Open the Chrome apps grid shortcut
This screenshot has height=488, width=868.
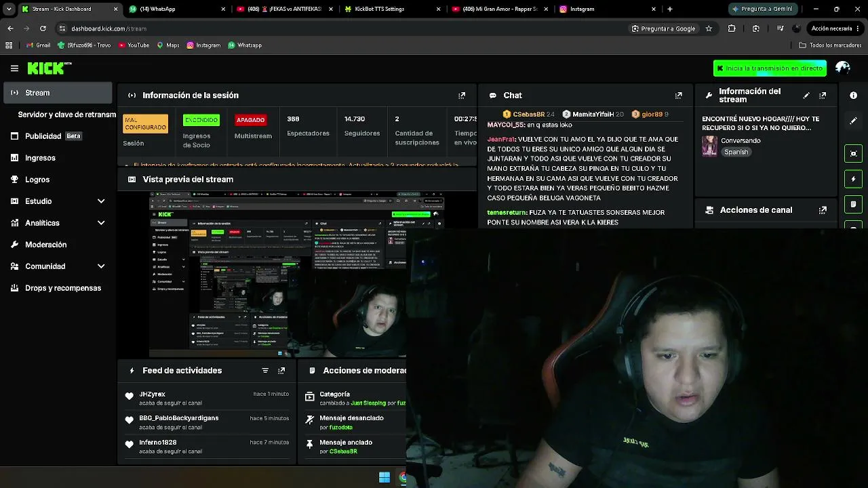(9, 45)
